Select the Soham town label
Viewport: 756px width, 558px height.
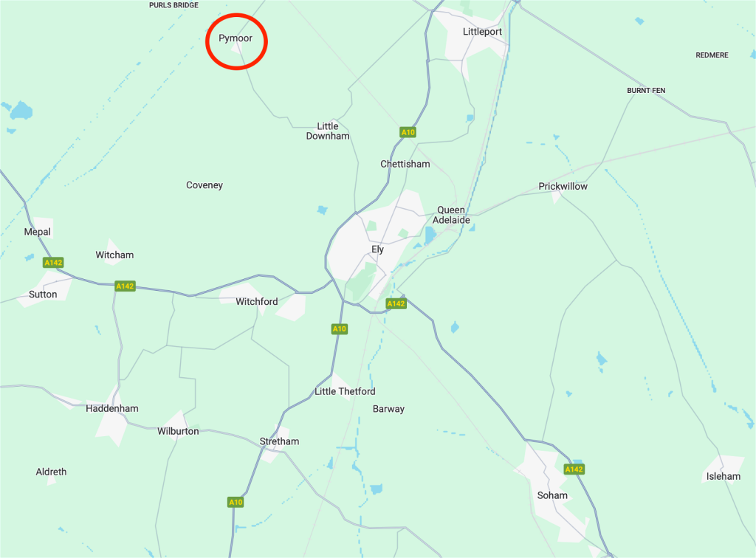[x=552, y=495]
